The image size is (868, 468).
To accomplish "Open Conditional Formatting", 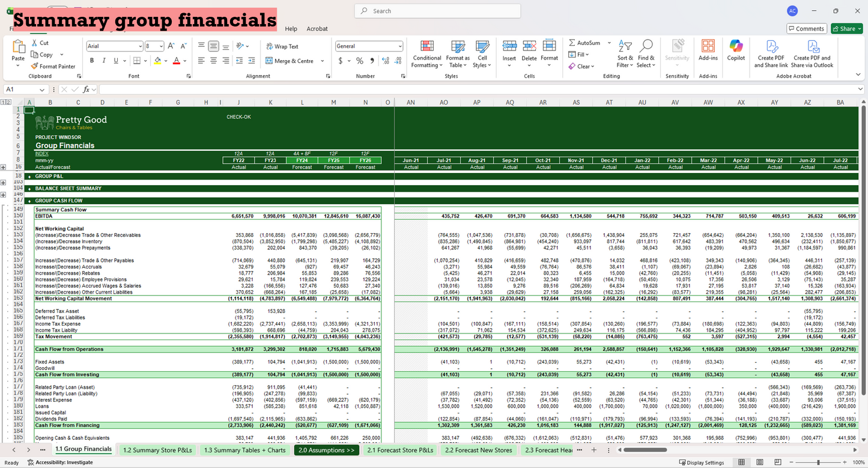I will click(426, 53).
